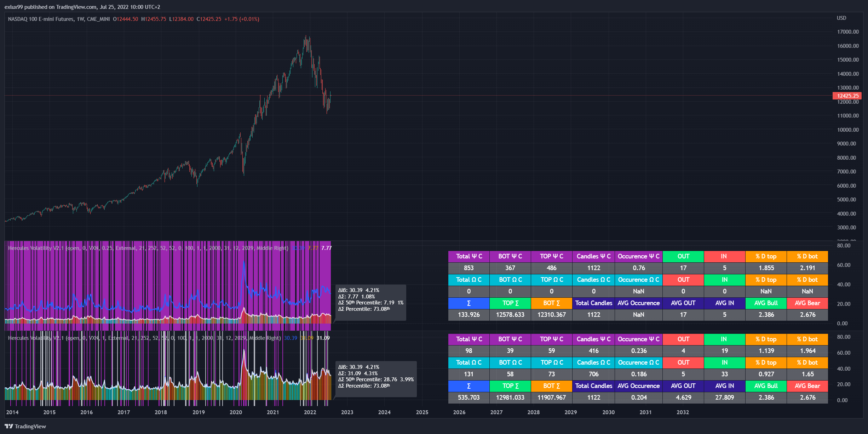Click the orange BOT Σ cell above 12310.367

(551, 303)
